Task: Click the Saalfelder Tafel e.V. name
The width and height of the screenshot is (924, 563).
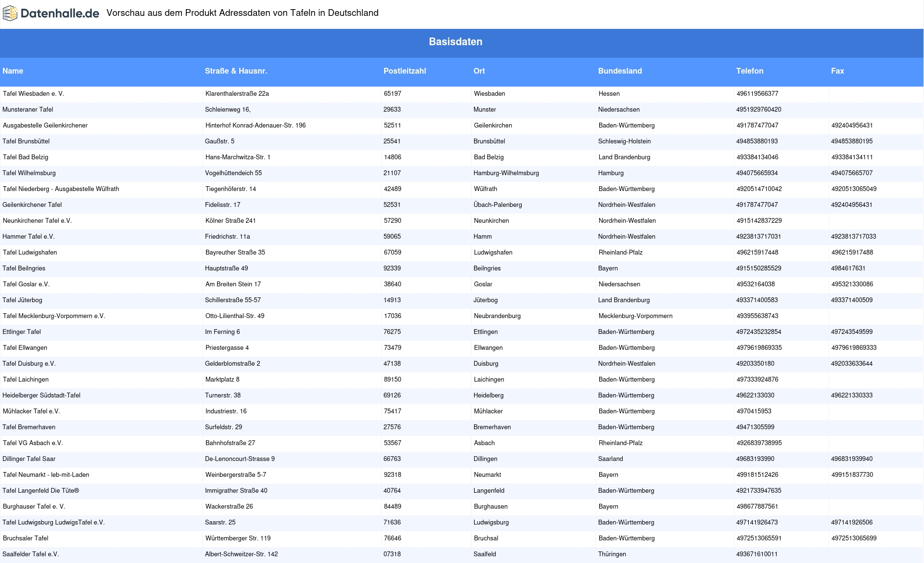Action: click(31, 554)
